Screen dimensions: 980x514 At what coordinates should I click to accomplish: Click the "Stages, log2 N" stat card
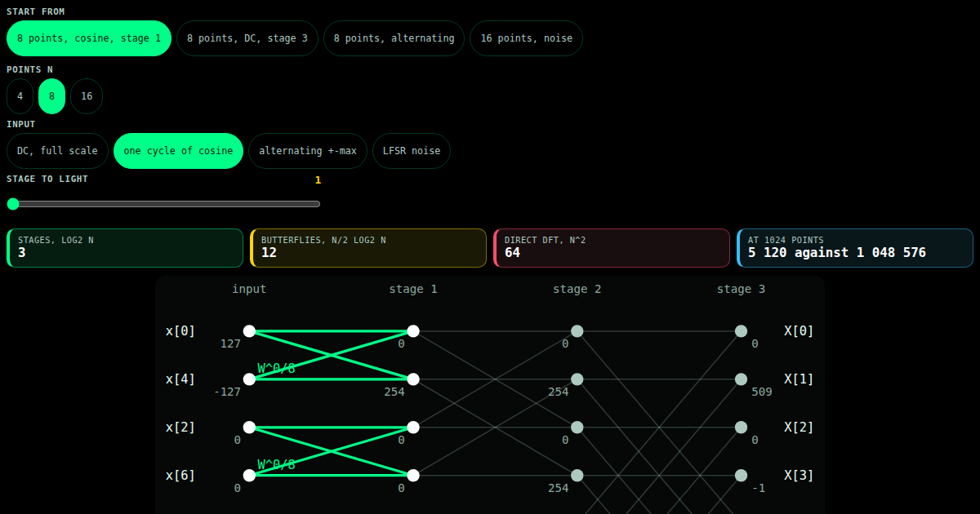tap(125, 248)
